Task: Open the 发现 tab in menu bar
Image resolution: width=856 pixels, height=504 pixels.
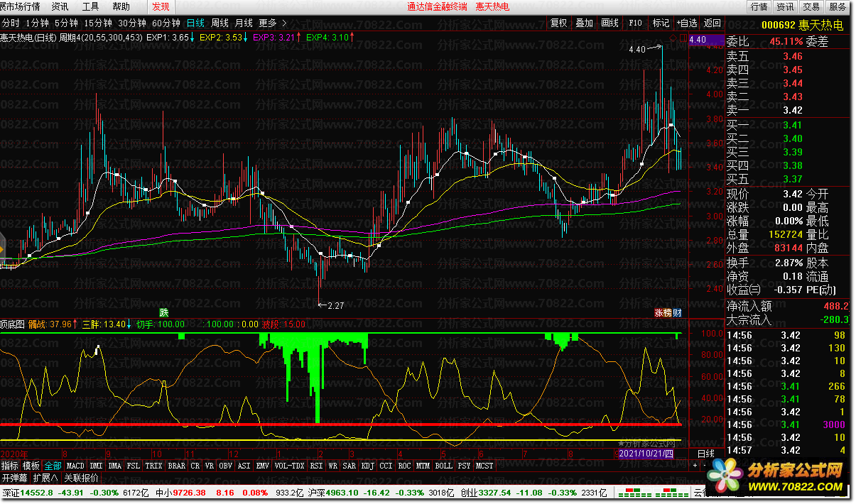Action: [x=161, y=6]
